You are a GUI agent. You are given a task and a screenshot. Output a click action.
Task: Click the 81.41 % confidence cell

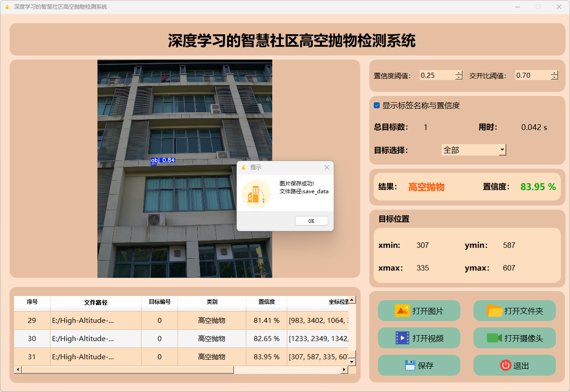click(x=266, y=320)
